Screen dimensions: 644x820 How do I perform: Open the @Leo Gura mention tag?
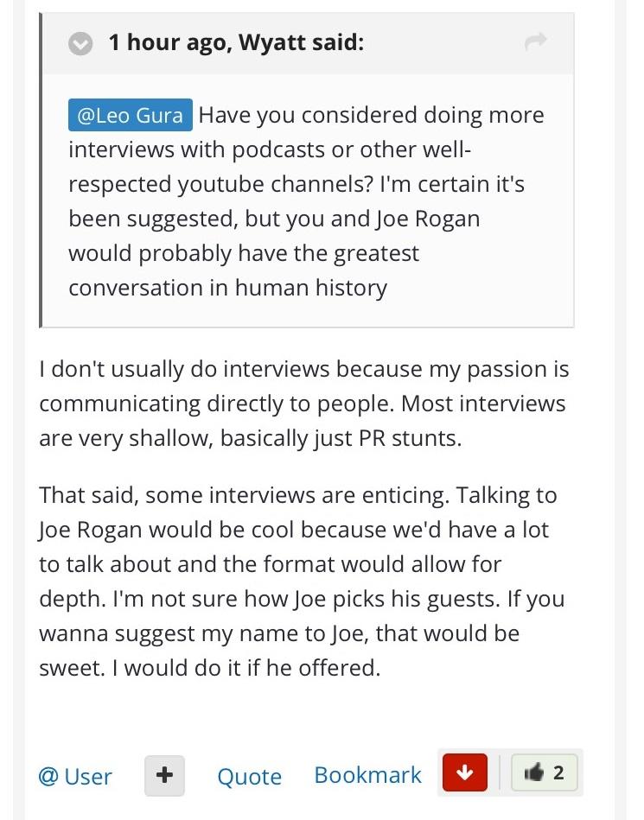click(131, 115)
